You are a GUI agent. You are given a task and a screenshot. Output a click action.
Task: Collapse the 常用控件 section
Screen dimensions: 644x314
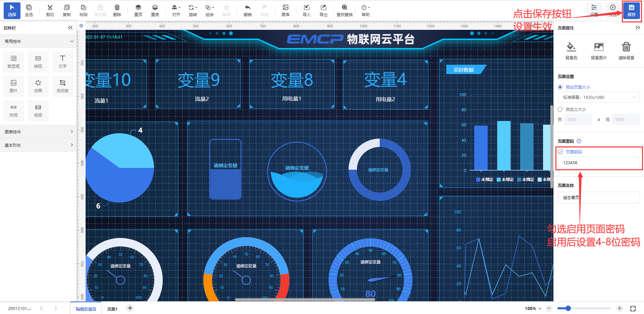72,41
